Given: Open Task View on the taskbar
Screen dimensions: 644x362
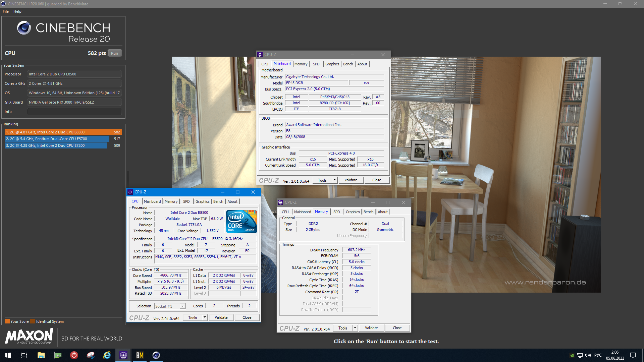Looking at the screenshot, I should (x=24, y=355).
